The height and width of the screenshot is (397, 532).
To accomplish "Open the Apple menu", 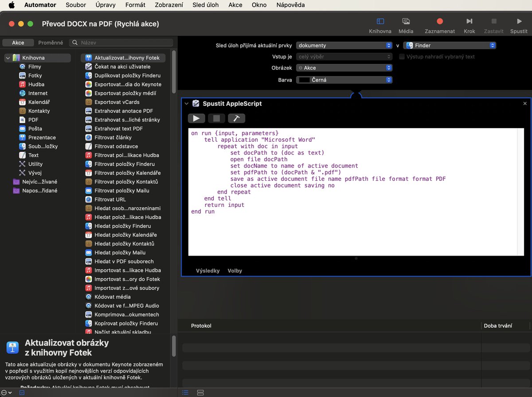I will (x=12, y=5).
